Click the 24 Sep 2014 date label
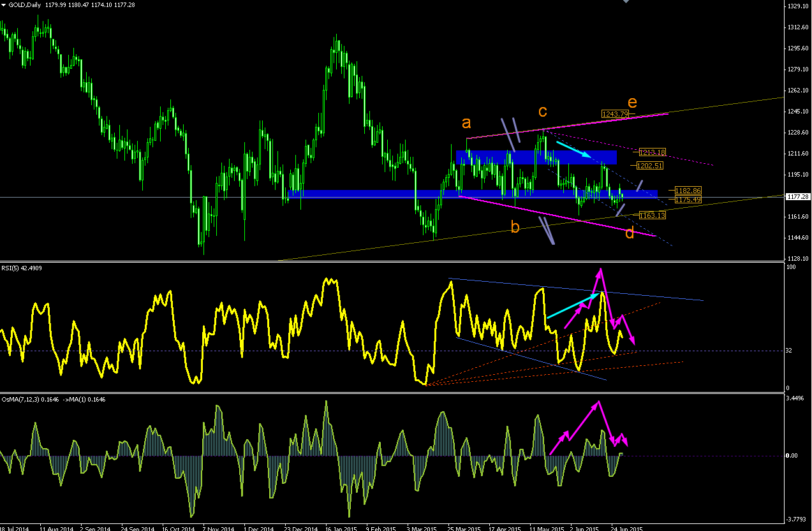The image size is (812, 531). (137, 528)
